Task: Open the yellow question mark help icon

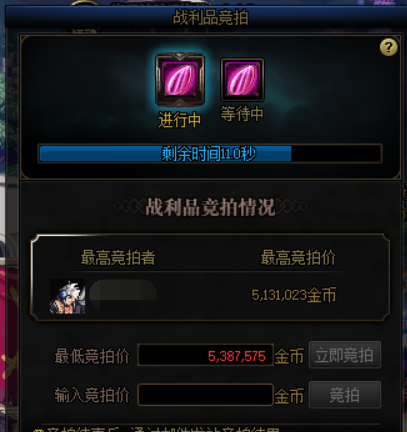Action: 389,47
